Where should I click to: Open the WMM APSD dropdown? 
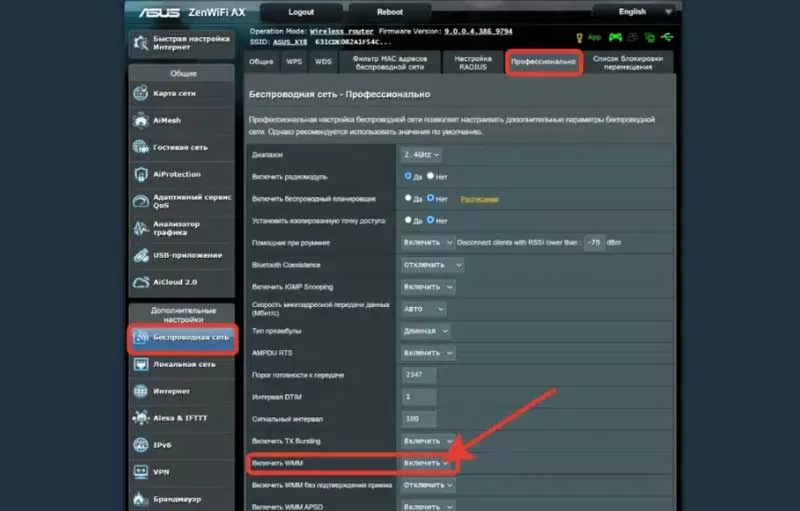coord(428,506)
